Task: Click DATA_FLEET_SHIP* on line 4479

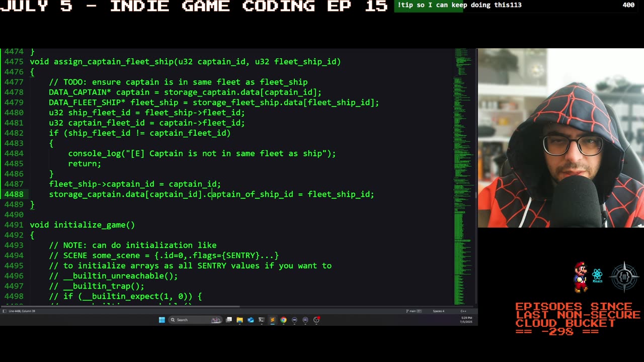Action: (x=87, y=103)
